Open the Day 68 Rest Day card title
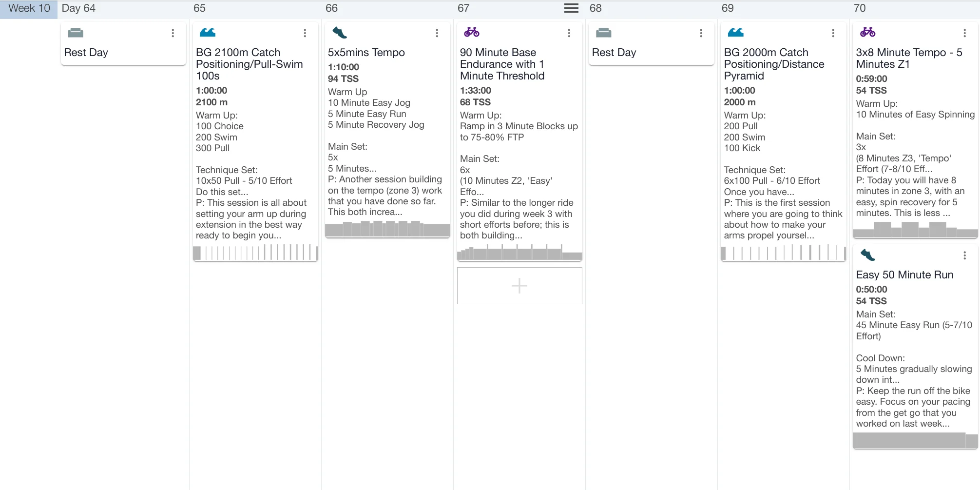 pos(614,53)
